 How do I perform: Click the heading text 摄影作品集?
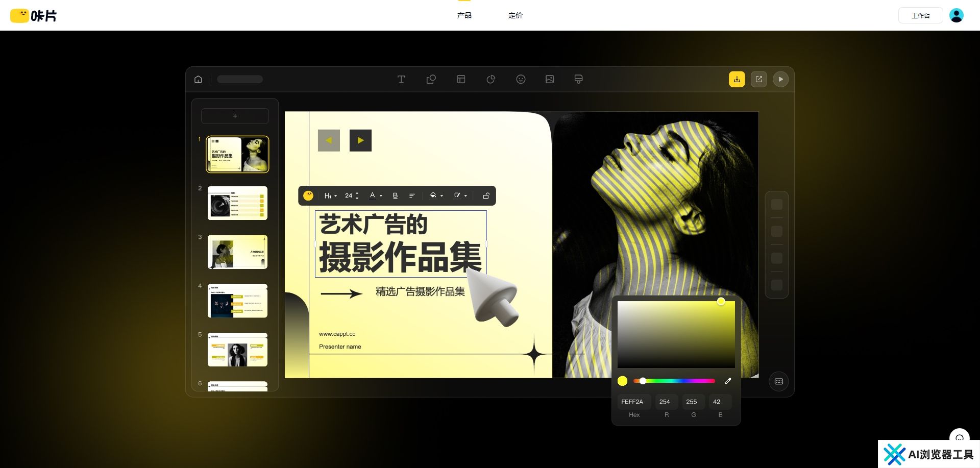point(401,257)
